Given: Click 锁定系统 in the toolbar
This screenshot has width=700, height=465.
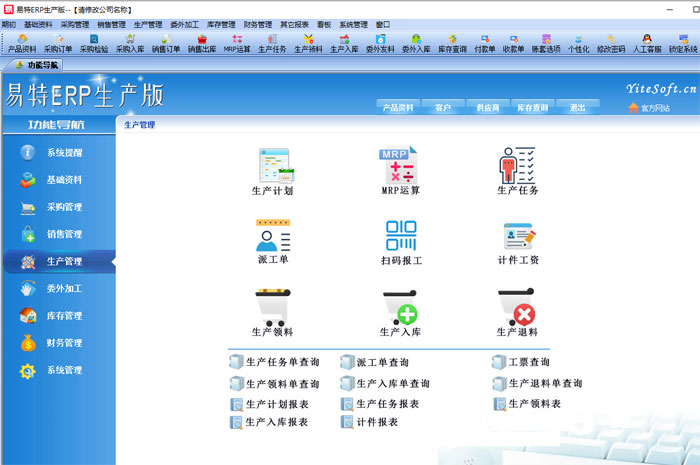Looking at the screenshot, I should tap(683, 43).
